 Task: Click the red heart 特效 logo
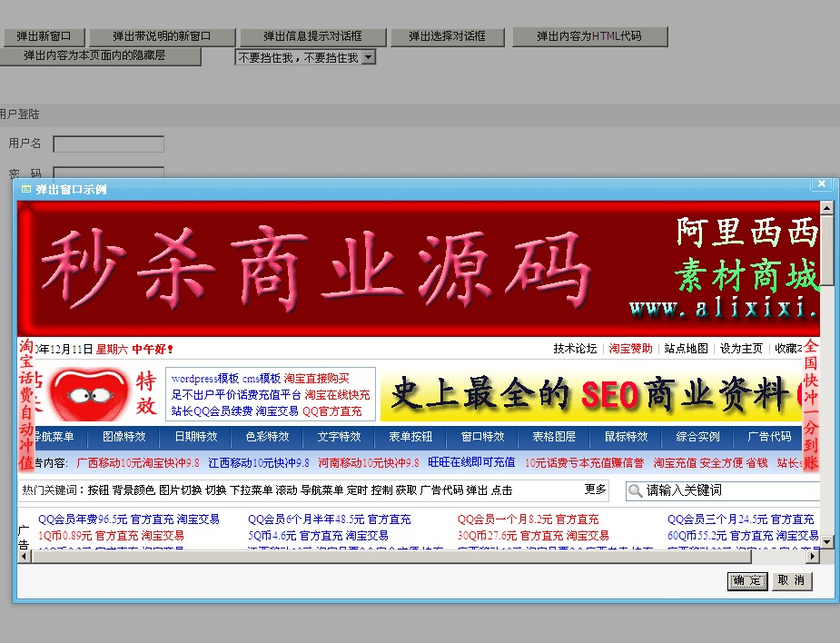pyautogui.click(x=96, y=395)
